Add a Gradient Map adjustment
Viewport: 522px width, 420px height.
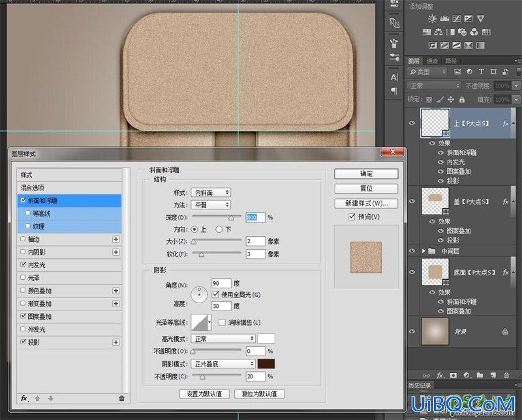[x=480, y=45]
